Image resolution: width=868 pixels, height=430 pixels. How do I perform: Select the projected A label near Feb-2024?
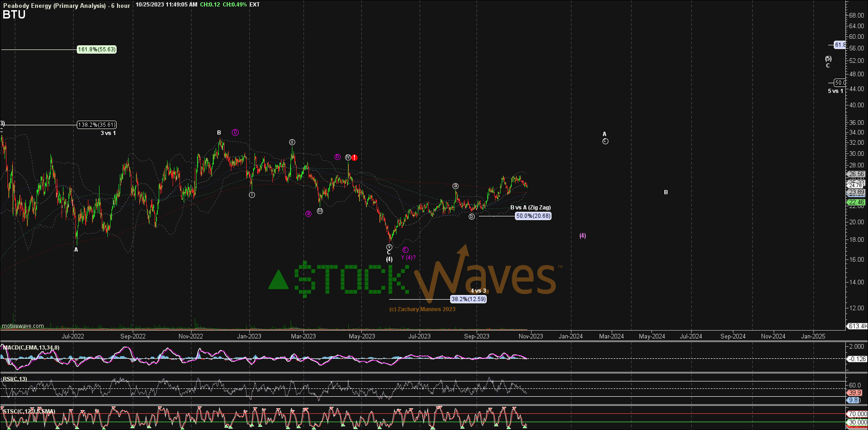604,134
